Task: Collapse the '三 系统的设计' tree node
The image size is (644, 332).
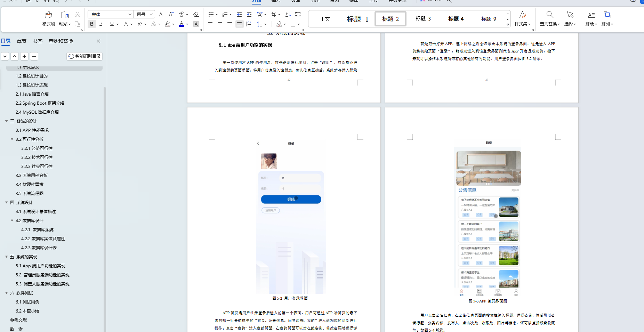Action: 6,121
